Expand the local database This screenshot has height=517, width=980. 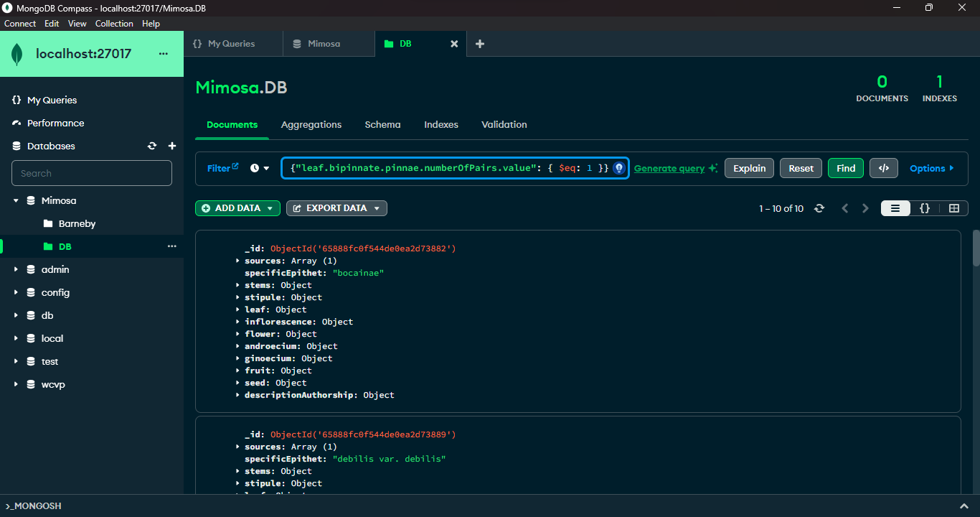(x=16, y=338)
